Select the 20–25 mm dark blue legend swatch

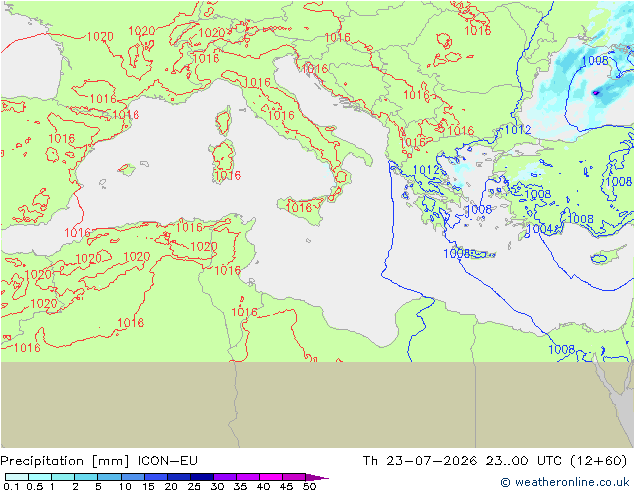[x=179, y=477]
